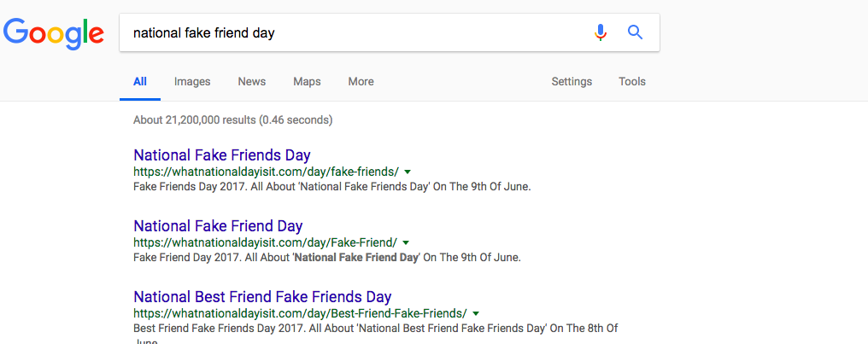Expand arrow beside fake-friends URL
This screenshot has height=344, width=868.
click(408, 172)
